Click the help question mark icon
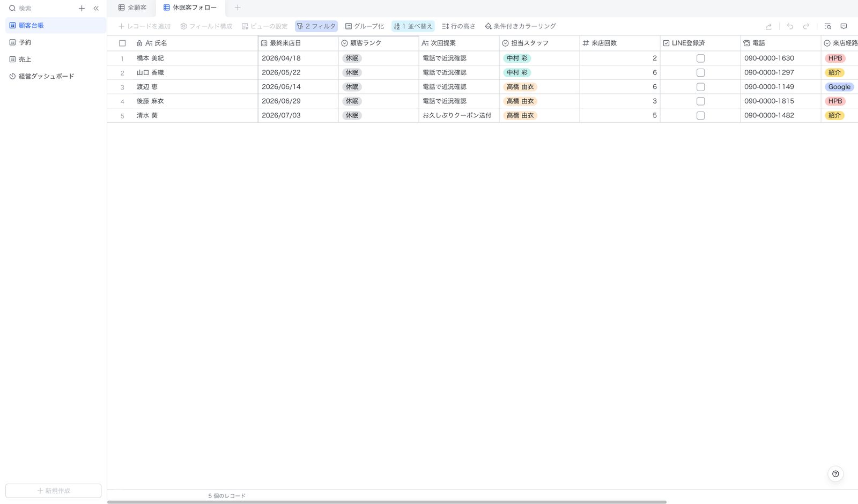This screenshot has width=858, height=504. pyautogui.click(x=835, y=474)
